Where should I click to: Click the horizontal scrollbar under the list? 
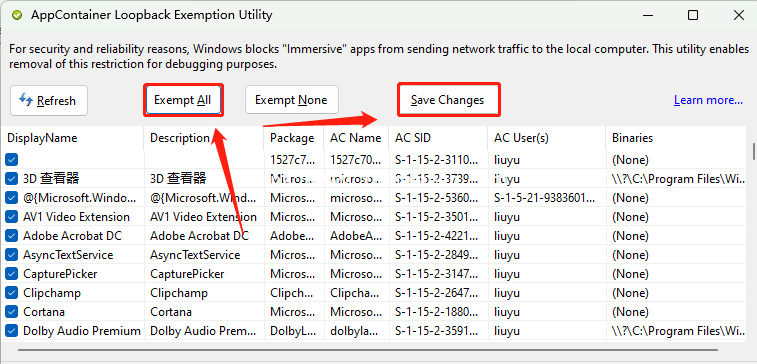368,350
